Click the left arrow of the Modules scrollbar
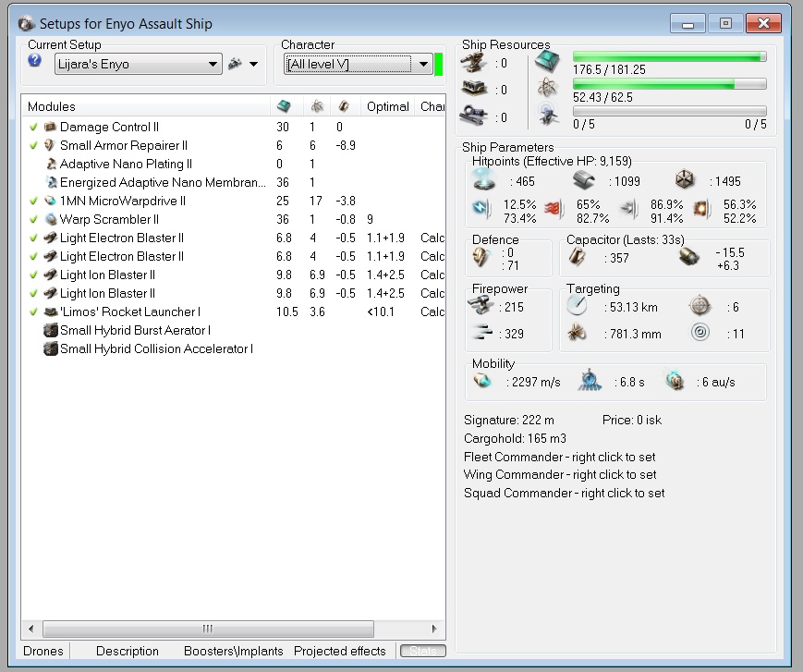Screen dimensions: 803x672 click(x=31, y=629)
